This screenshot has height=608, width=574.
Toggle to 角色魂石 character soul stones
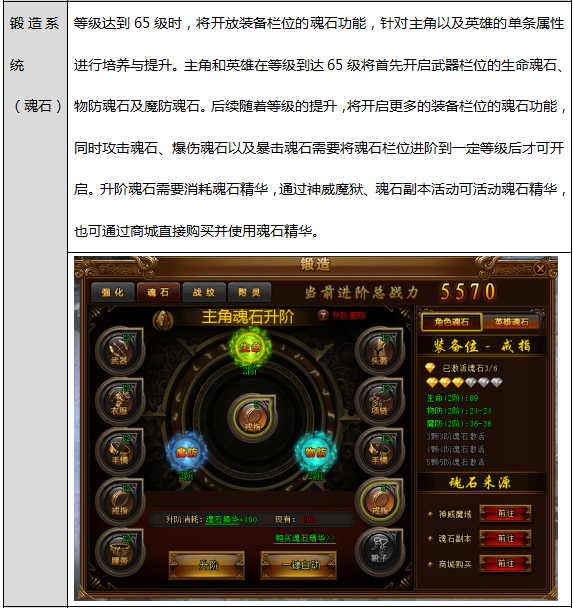click(452, 322)
